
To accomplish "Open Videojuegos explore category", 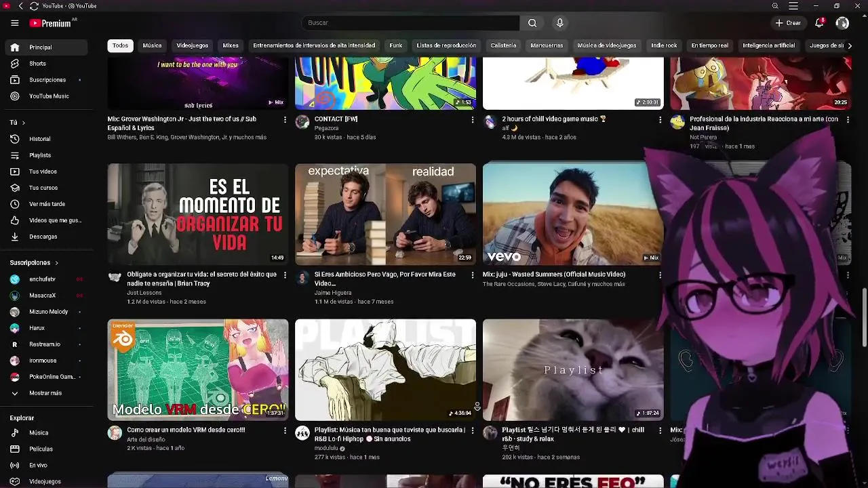I will 47,481.
